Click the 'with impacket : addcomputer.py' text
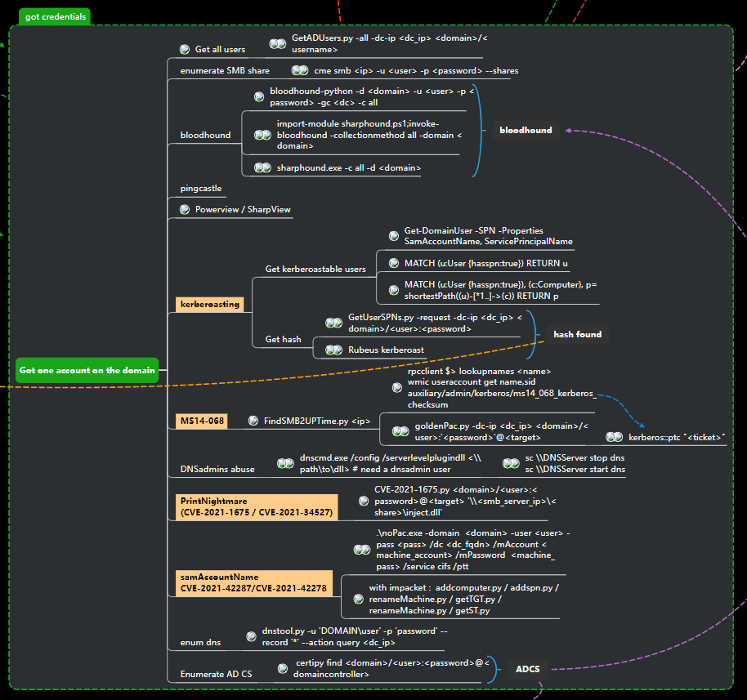The image size is (747, 700). click(464, 599)
